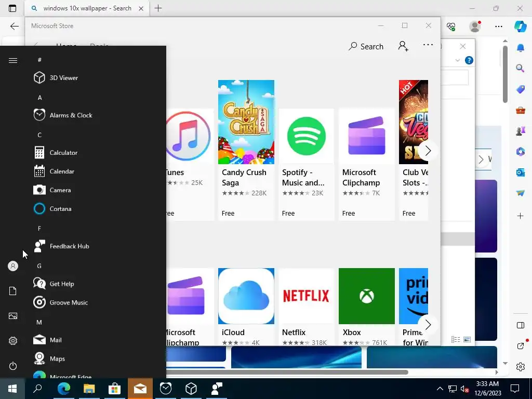Switch to Microsoft Store taskbar icon

[115, 389]
